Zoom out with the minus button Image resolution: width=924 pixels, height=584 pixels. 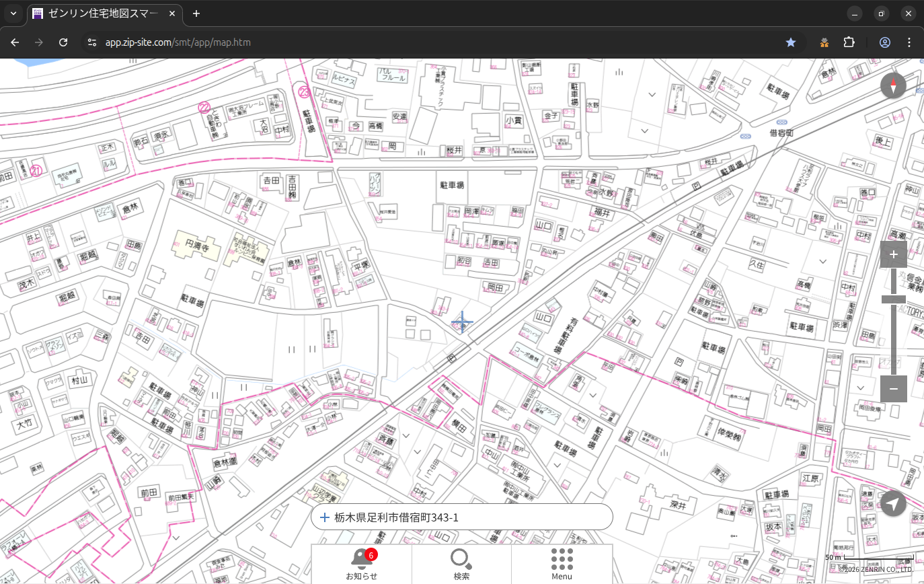click(x=893, y=389)
